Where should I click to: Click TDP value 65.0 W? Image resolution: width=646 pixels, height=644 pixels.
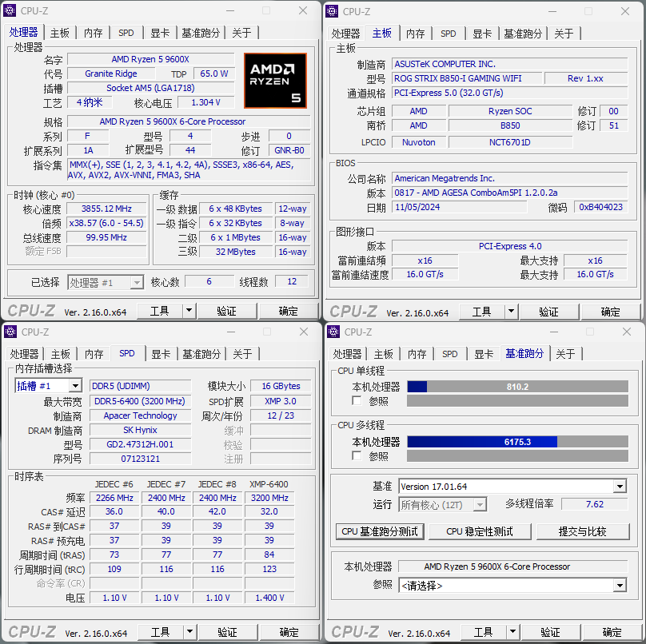coord(213,74)
